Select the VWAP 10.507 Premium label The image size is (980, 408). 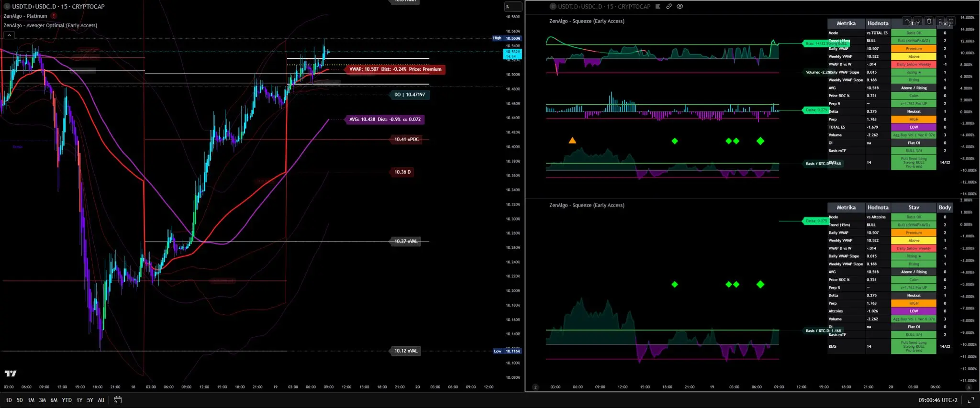[x=395, y=69]
